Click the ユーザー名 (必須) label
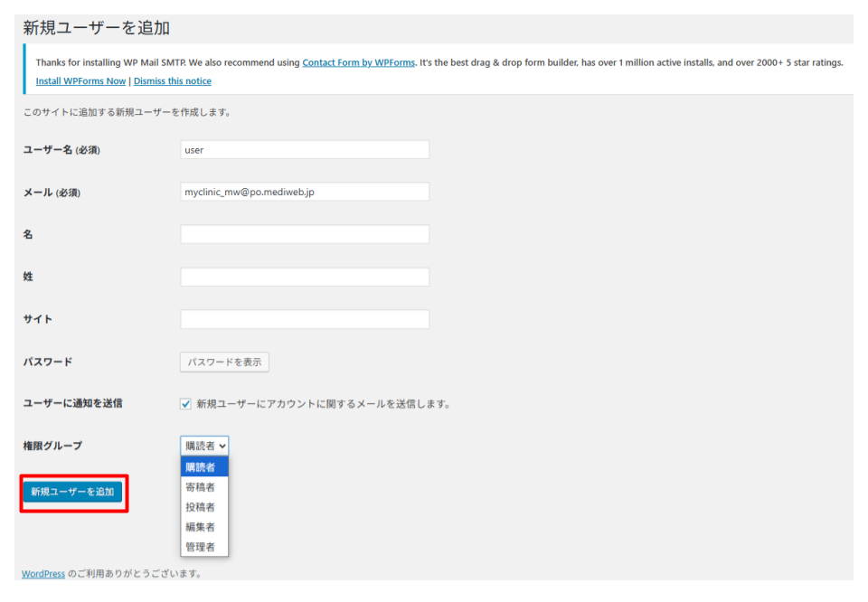The width and height of the screenshot is (868, 602). pyautogui.click(x=61, y=150)
